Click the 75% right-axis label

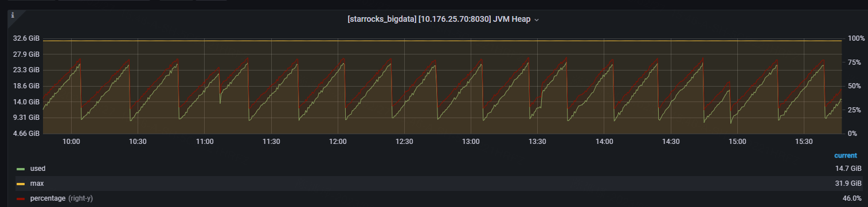(854, 62)
